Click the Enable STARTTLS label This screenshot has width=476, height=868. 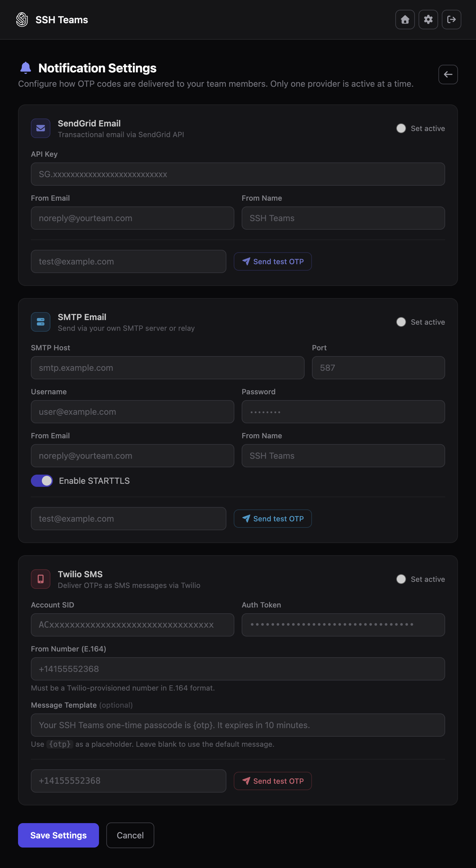[x=94, y=481]
